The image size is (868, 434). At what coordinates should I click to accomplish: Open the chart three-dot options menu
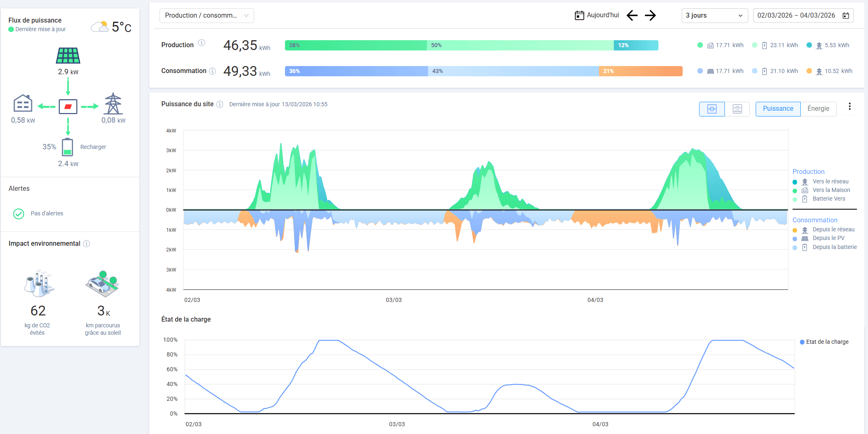click(850, 107)
